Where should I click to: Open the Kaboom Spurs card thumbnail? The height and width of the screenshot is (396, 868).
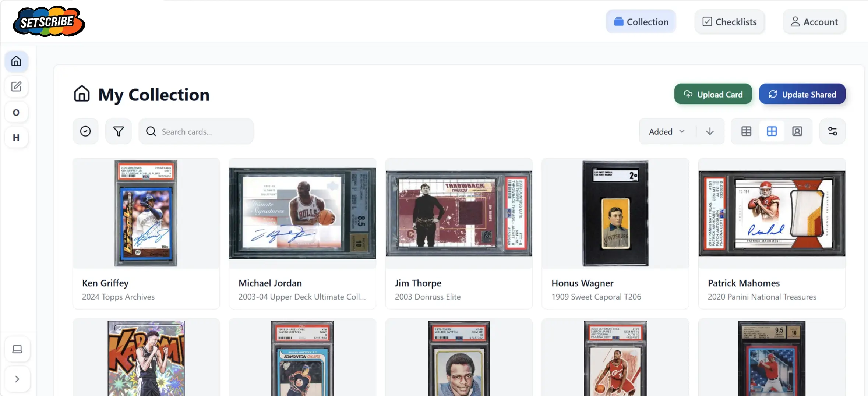146,358
